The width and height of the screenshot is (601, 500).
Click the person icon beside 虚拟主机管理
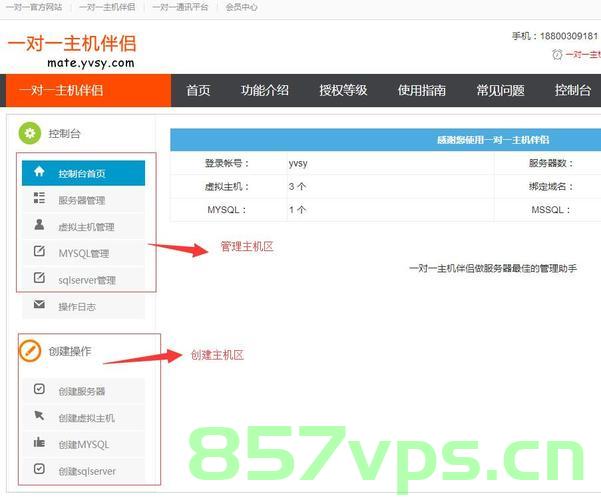pos(39,224)
